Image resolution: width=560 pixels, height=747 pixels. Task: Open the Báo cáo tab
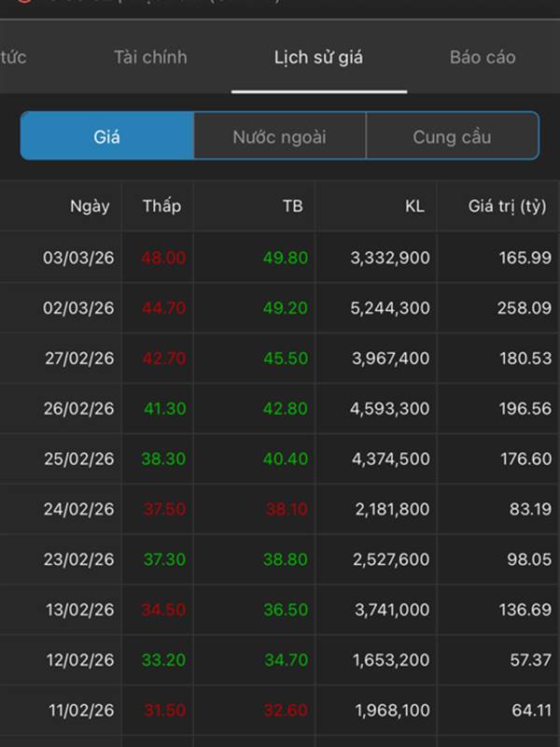point(483,57)
